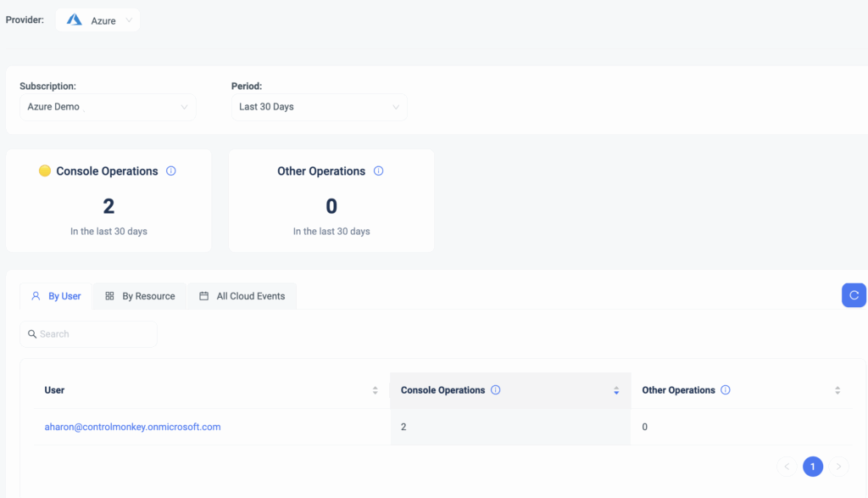Go to page 1 in pagination

click(812, 467)
